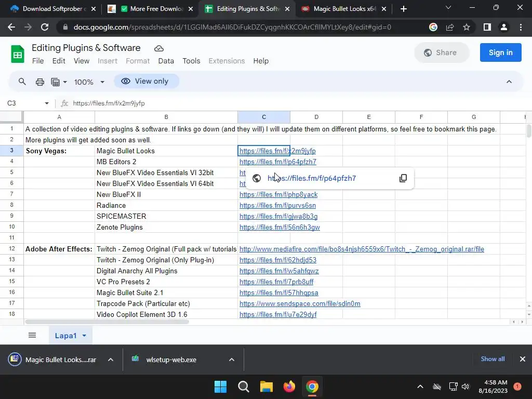This screenshot has width=532, height=399.
Task: Click Show all downloads
Action: [493, 359]
